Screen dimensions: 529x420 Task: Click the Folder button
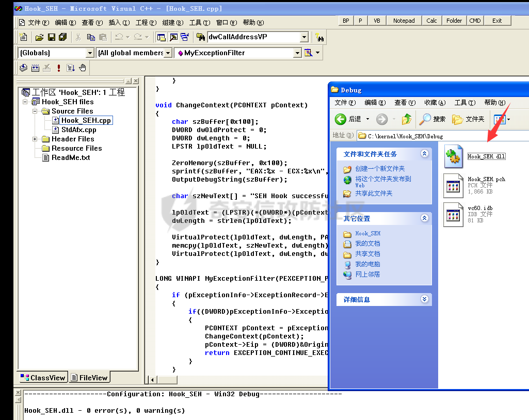454,21
